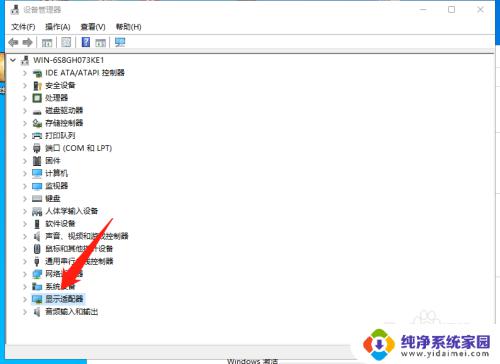Click the 软件设备 icon
Screen dimensions: 500x364
click(x=37, y=224)
